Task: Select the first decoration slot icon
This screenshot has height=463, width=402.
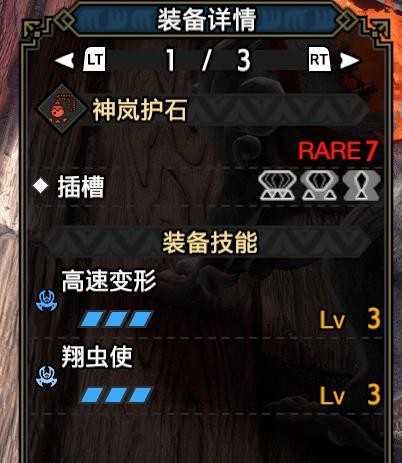Action: 277,185
